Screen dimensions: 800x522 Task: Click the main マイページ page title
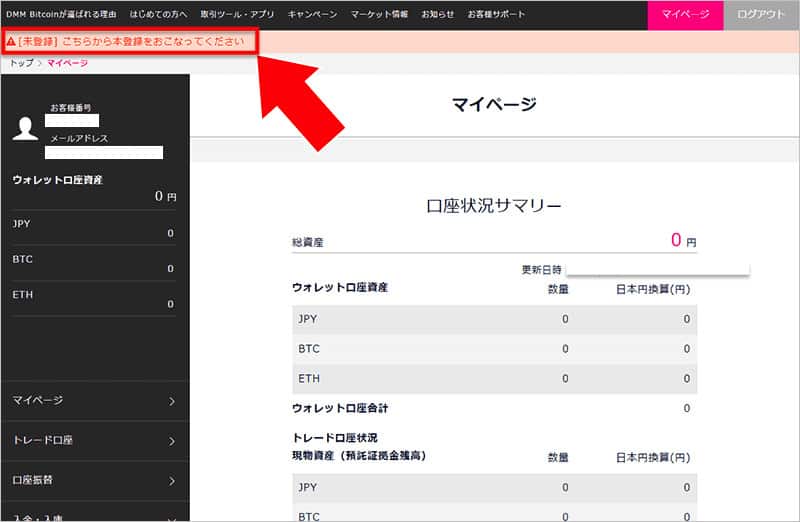pyautogui.click(x=494, y=104)
